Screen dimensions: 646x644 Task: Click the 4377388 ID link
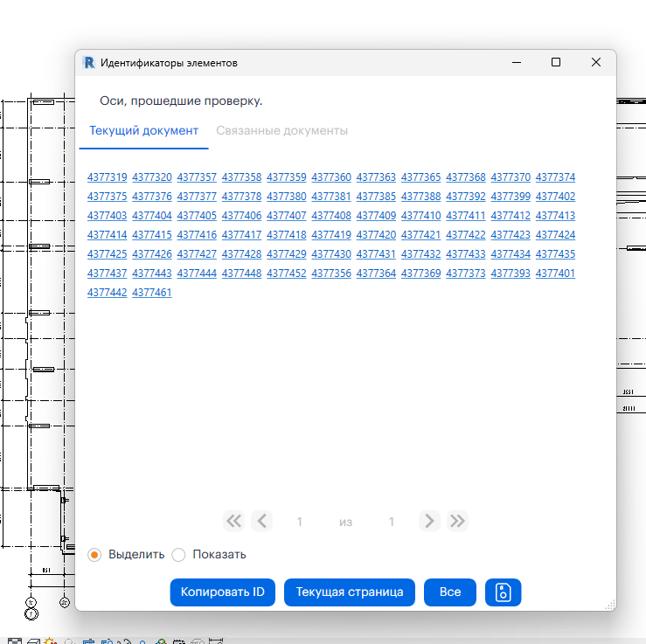421,197
